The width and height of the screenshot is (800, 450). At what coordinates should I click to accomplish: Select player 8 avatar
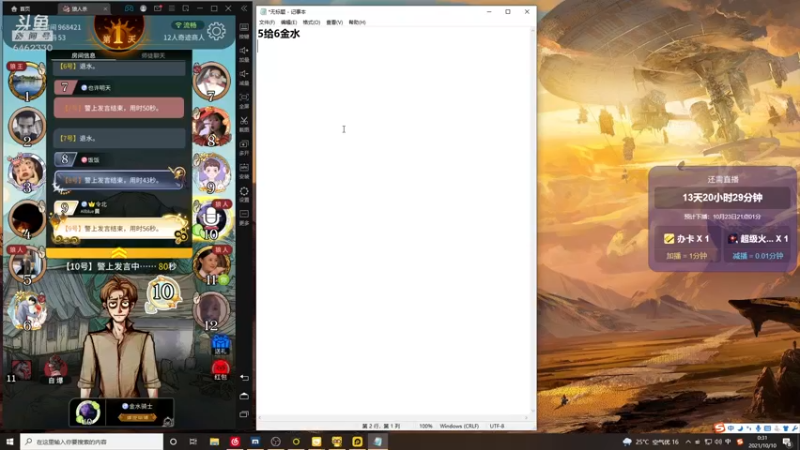click(x=211, y=127)
